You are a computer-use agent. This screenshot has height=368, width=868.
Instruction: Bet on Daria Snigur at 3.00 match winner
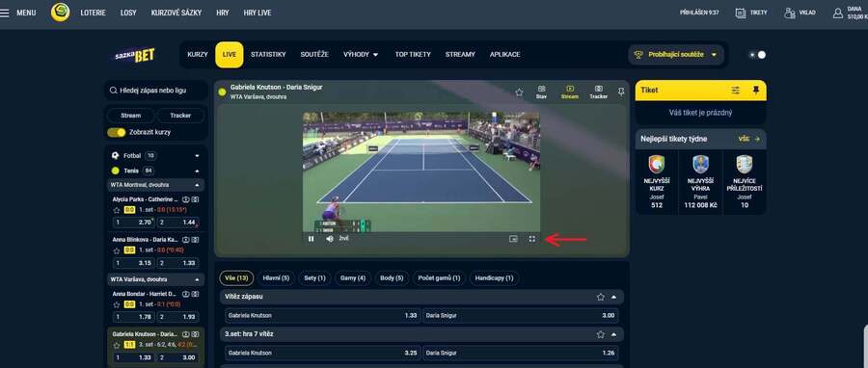coord(521,316)
